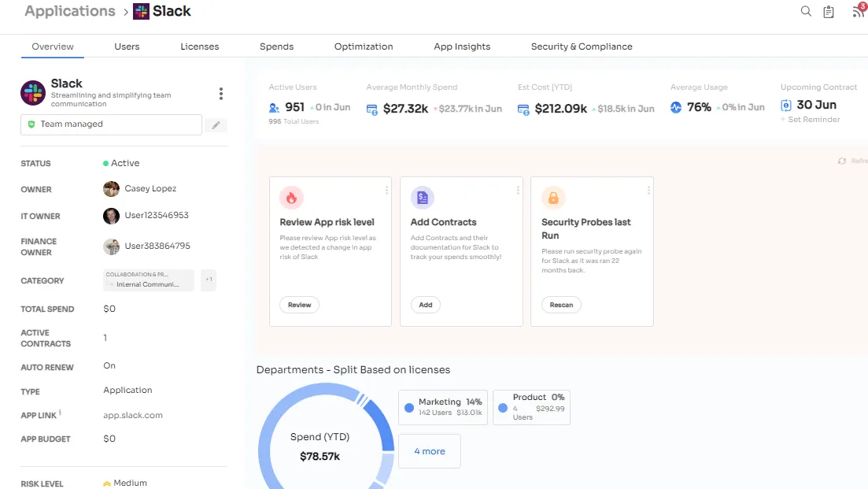Open the clipboard tasks icon

[829, 12]
